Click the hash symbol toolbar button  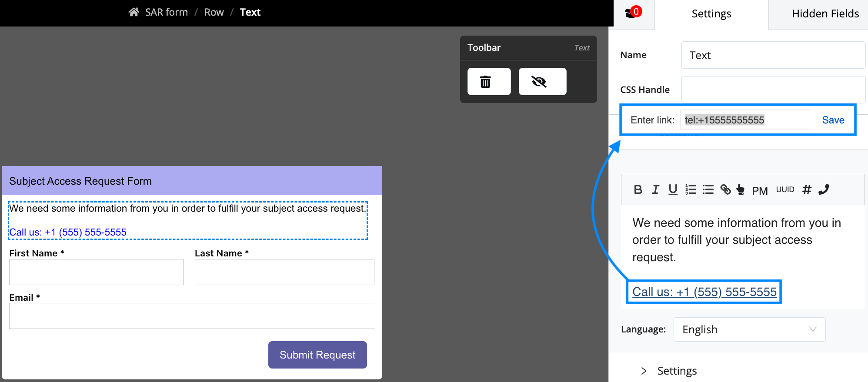807,189
